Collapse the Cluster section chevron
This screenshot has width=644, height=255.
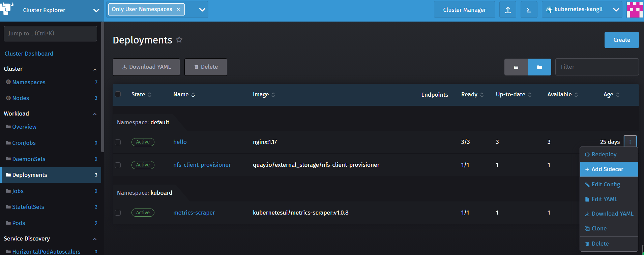point(95,69)
